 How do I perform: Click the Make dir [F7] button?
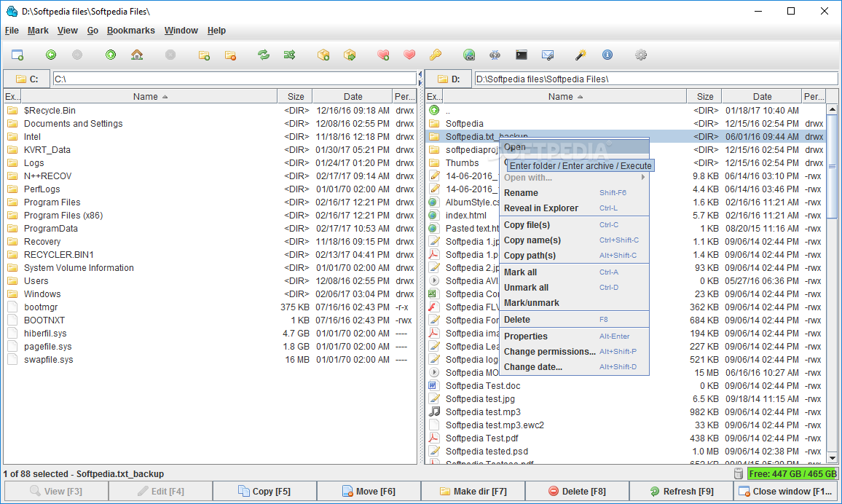(473, 491)
